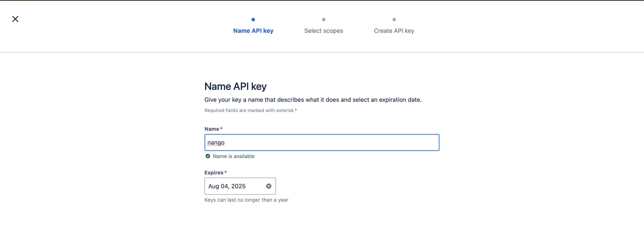Click the blue Name API key step dot
The height and width of the screenshot is (227, 644).
click(253, 20)
